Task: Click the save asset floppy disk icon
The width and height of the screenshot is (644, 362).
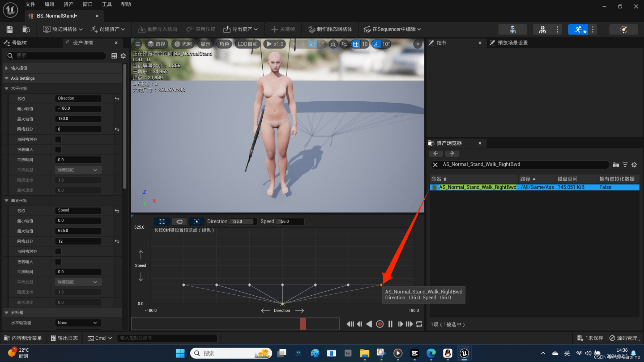Action: [10, 29]
